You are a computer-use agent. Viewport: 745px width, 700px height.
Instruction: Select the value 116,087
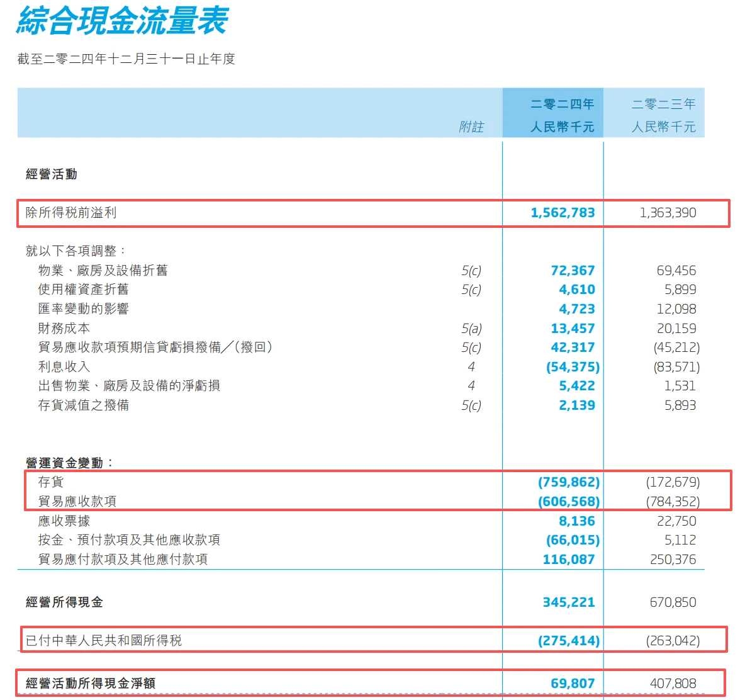coord(569,560)
